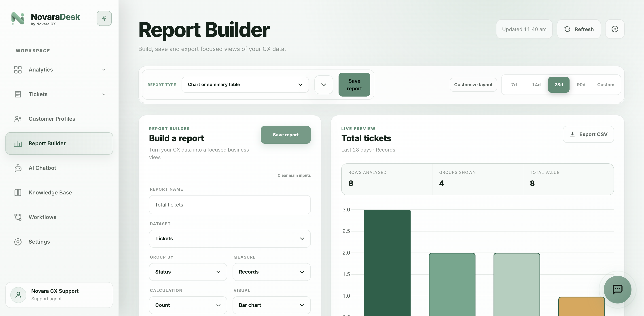644x316 pixels.
Task: Click the Total Value stat tile
Action: tap(568, 179)
